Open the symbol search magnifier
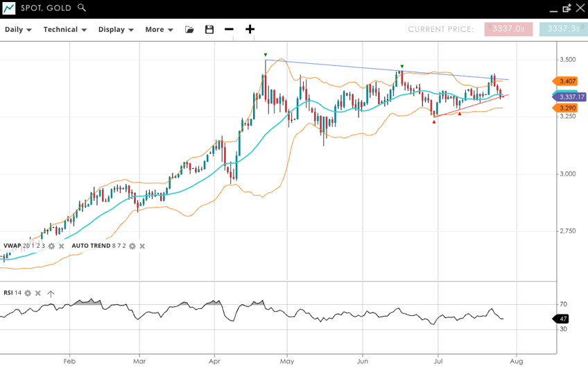588x368 pixels. (82, 8)
